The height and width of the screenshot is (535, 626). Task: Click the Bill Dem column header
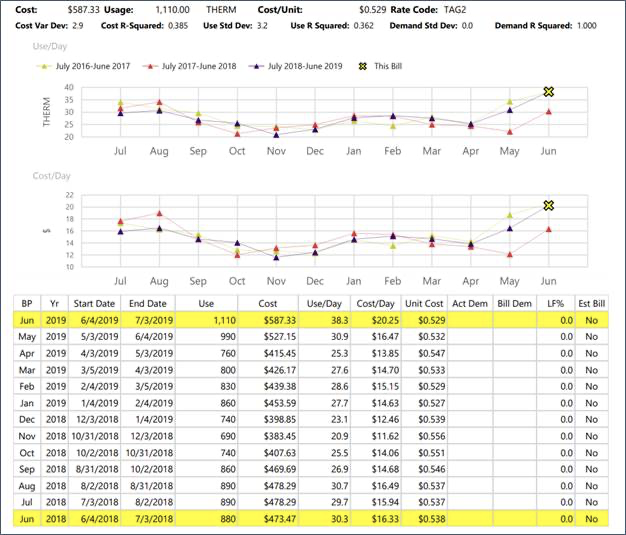coord(516,303)
